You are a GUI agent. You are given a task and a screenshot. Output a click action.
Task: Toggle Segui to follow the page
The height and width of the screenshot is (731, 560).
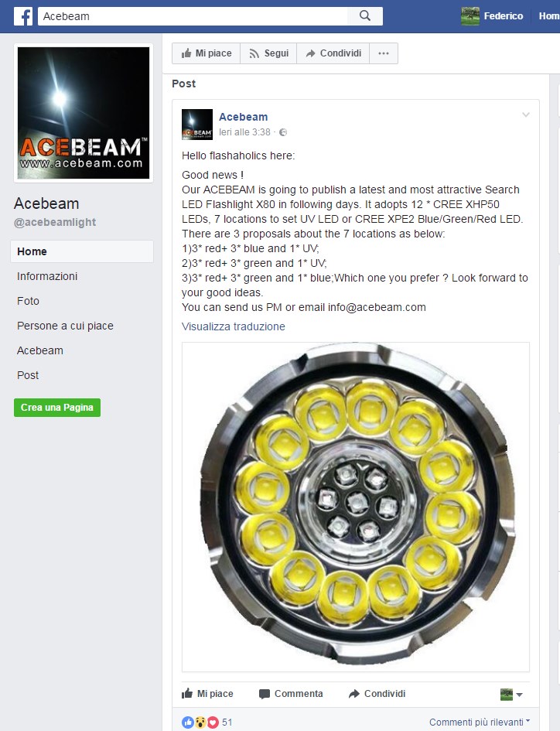click(x=268, y=53)
